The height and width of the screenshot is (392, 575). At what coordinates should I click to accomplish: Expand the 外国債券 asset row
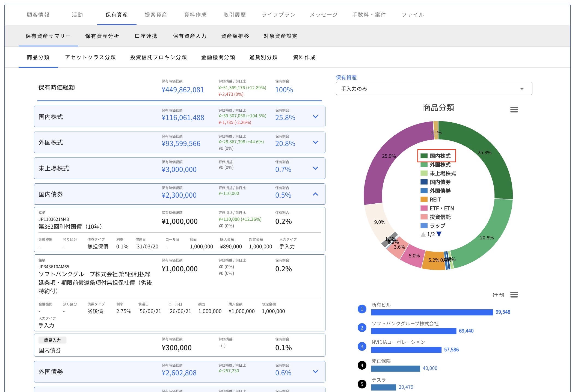(x=315, y=371)
